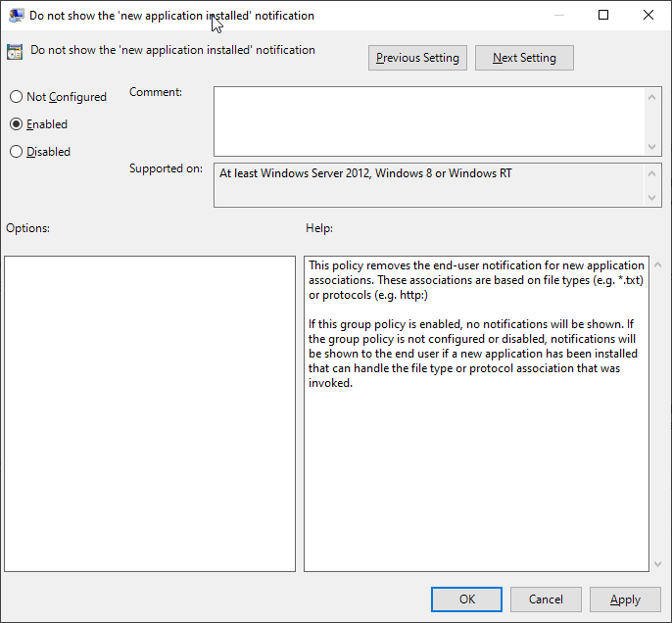Click the Comment box scroll up arrow
The image size is (672, 623).
coord(653,96)
